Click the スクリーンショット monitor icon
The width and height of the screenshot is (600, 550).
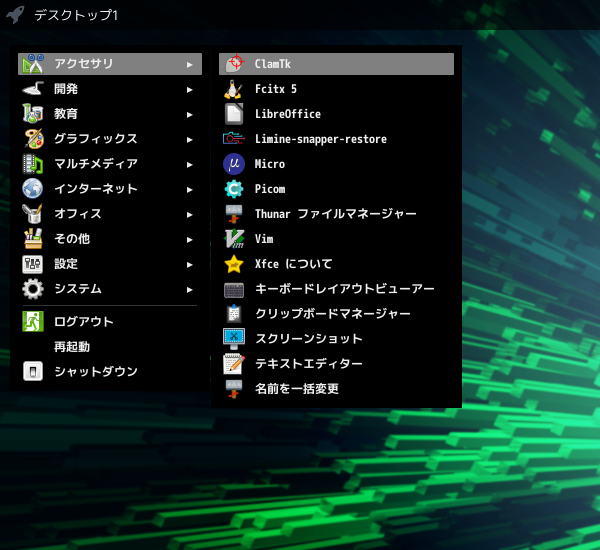(234, 338)
